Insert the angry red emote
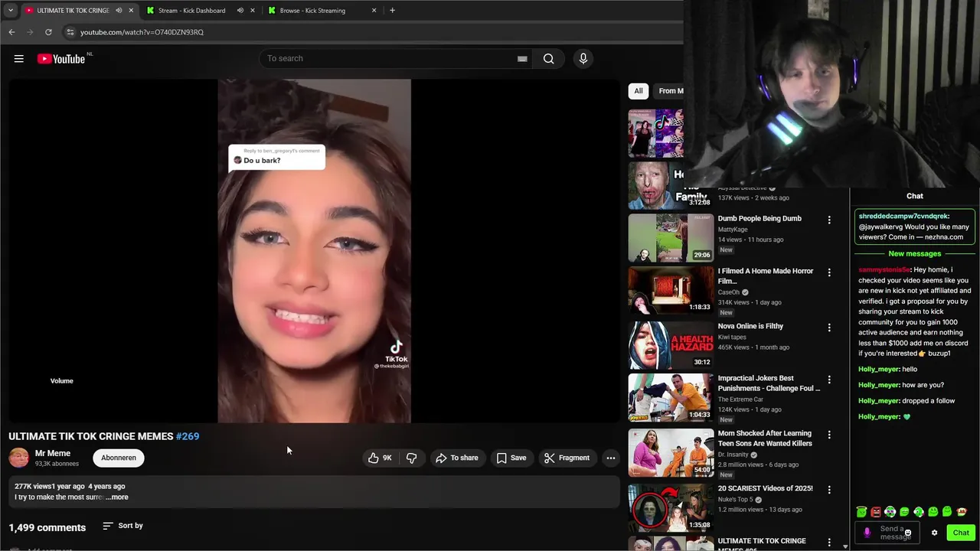This screenshot has height=551, width=980. point(876,512)
